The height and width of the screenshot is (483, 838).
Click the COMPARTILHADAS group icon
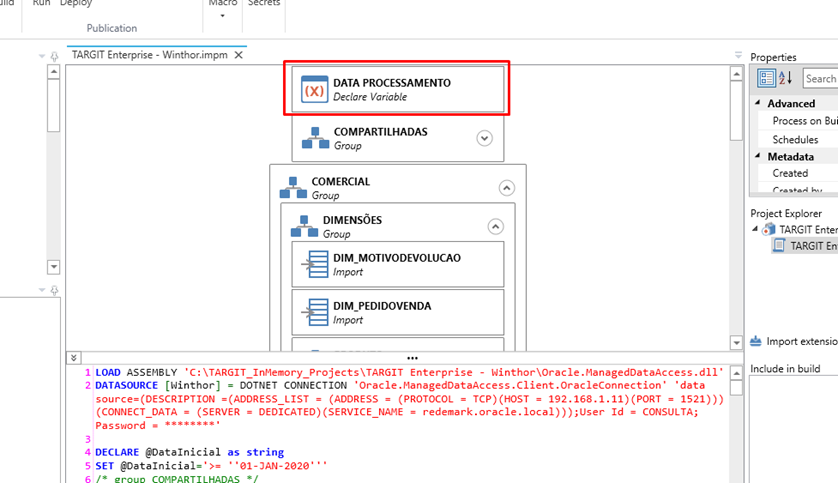click(x=315, y=138)
